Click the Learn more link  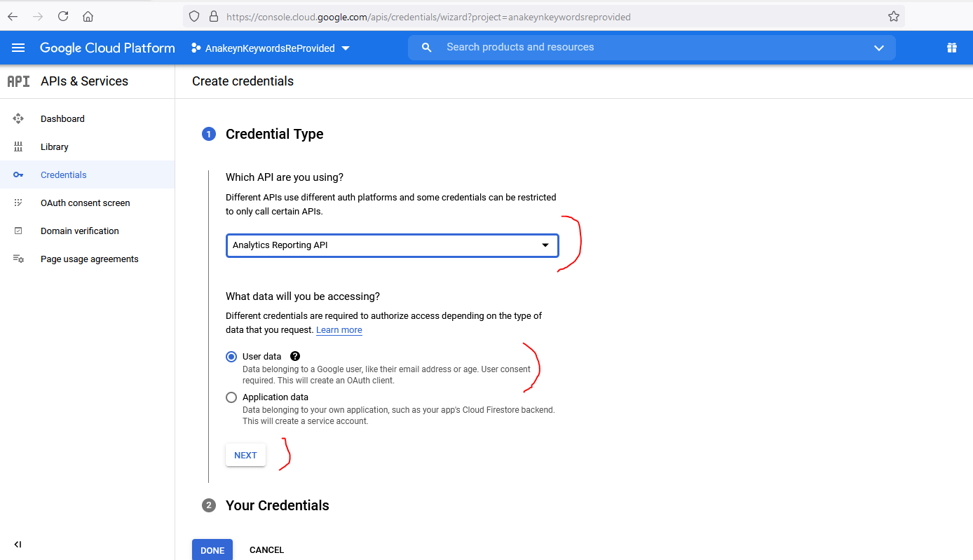(x=339, y=330)
